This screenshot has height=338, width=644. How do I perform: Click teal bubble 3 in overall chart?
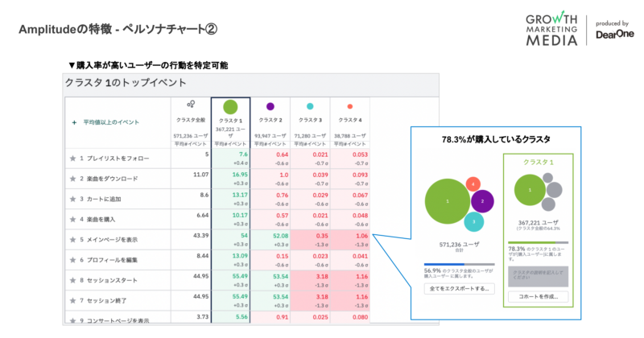pos(473,222)
